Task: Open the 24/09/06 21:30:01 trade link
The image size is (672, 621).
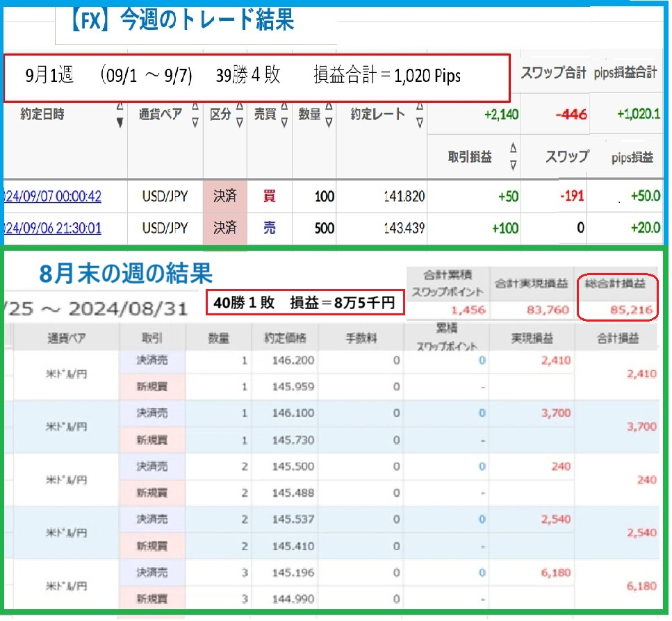Action: click(x=53, y=228)
